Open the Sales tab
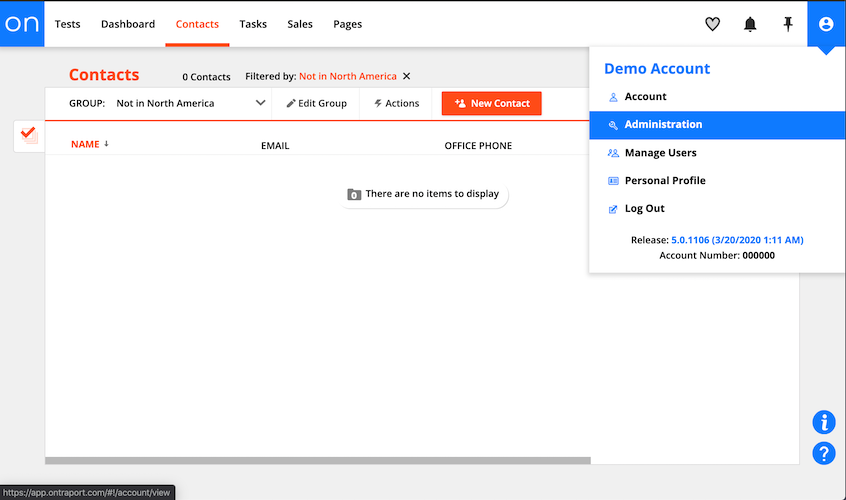Image resolution: width=846 pixels, height=500 pixels. coord(300,24)
